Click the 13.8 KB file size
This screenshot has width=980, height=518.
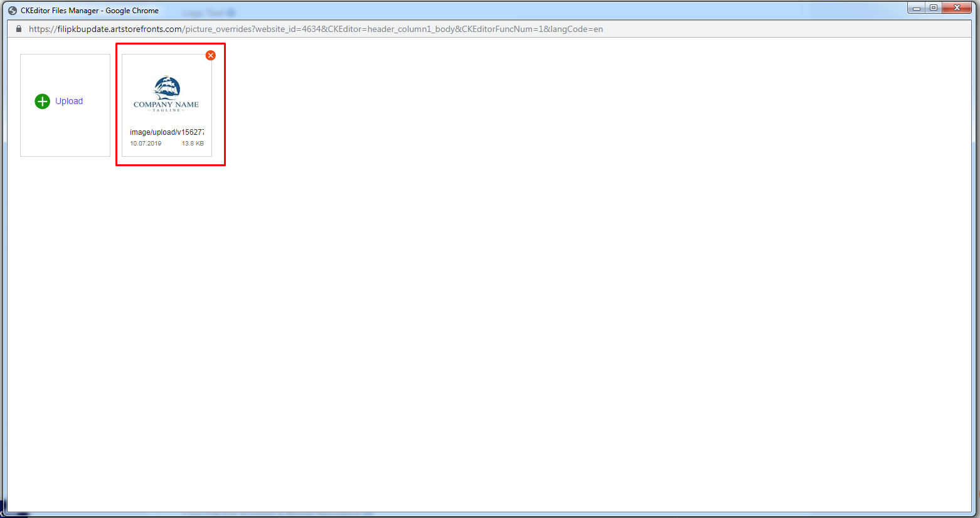tap(193, 144)
